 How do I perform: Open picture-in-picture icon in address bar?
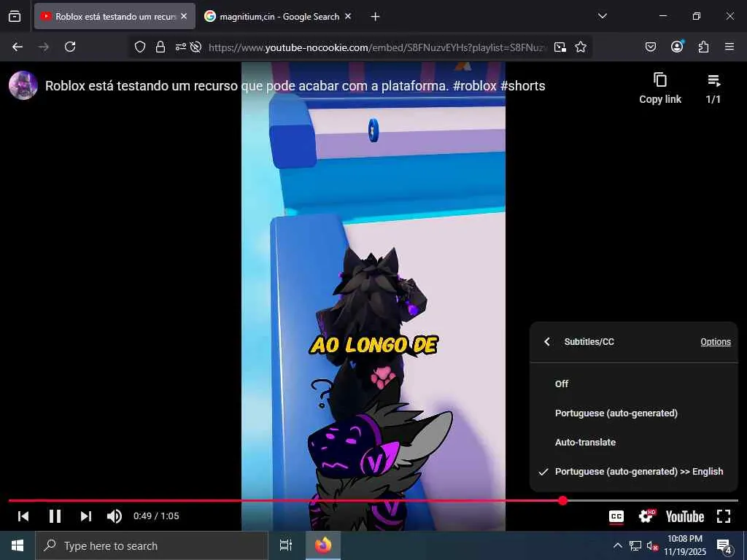click(560, 47)
